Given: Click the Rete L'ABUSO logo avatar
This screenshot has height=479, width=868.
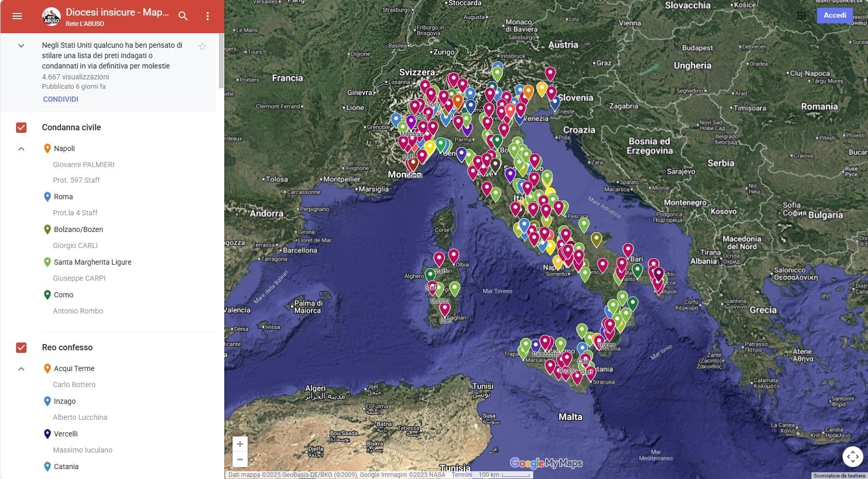Looking at the screenshot, I should [51, 17].
